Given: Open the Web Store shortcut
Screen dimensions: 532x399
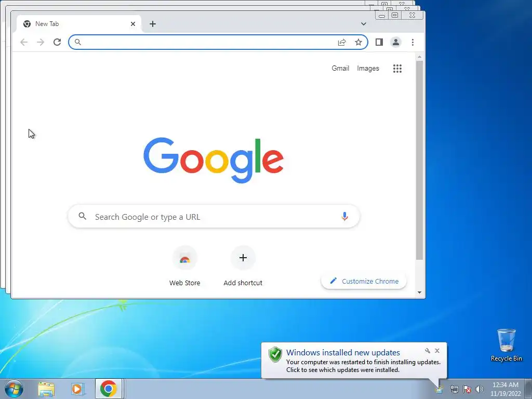Looking at the screenshot, I should (x=184, y=267).
